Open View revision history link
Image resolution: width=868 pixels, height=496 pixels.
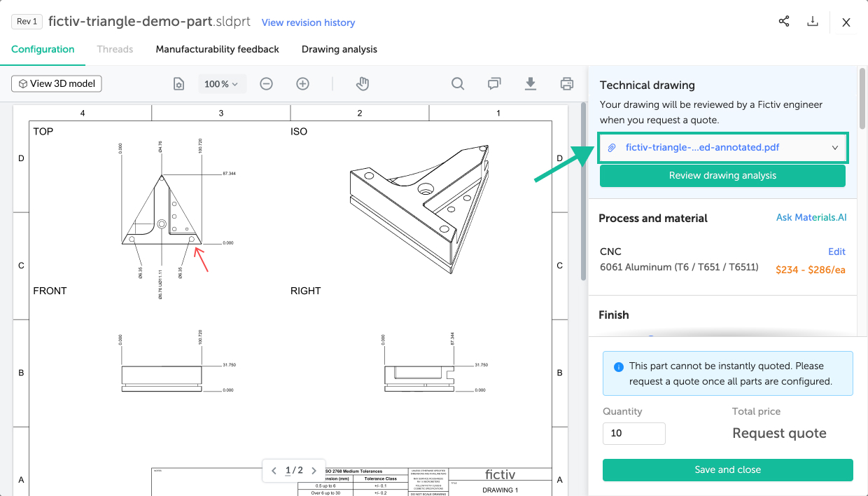tap(308, 22)
